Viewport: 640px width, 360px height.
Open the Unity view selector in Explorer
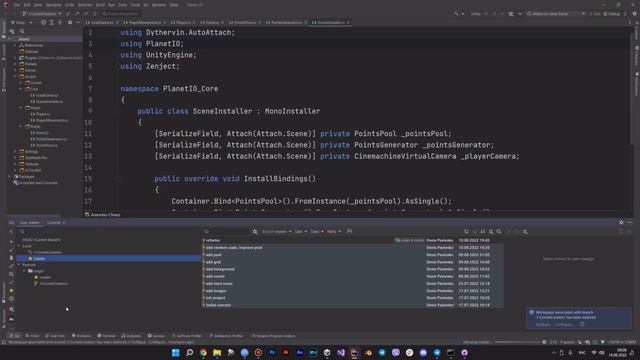tap(22, 22)
